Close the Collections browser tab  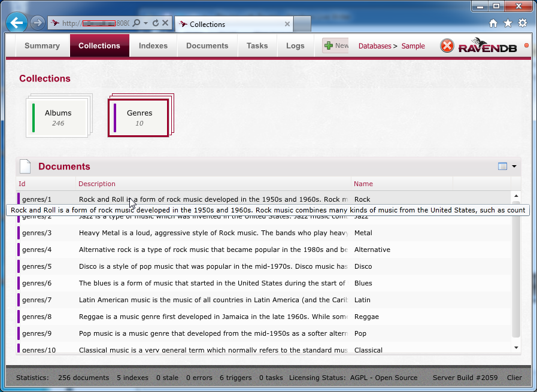(287, 24)
